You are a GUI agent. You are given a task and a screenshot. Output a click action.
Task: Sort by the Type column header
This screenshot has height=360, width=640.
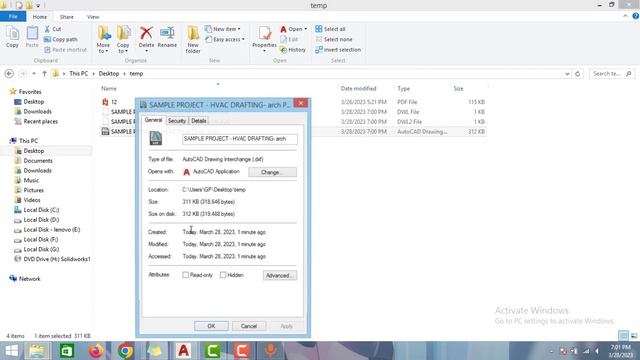coord(404,89)
